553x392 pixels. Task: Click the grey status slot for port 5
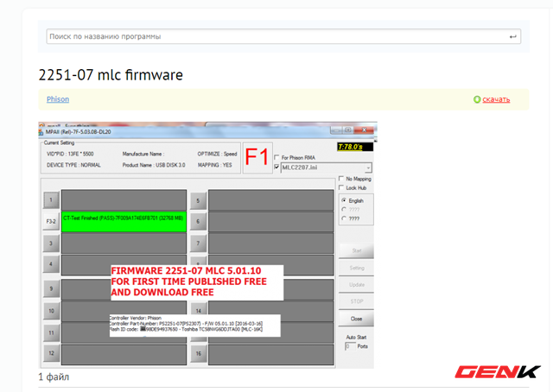click(x=270, y=200)
